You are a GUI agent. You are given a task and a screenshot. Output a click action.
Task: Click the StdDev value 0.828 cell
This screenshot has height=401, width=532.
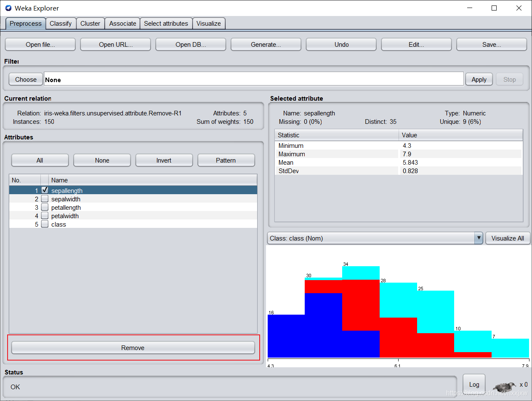point(460,171)
